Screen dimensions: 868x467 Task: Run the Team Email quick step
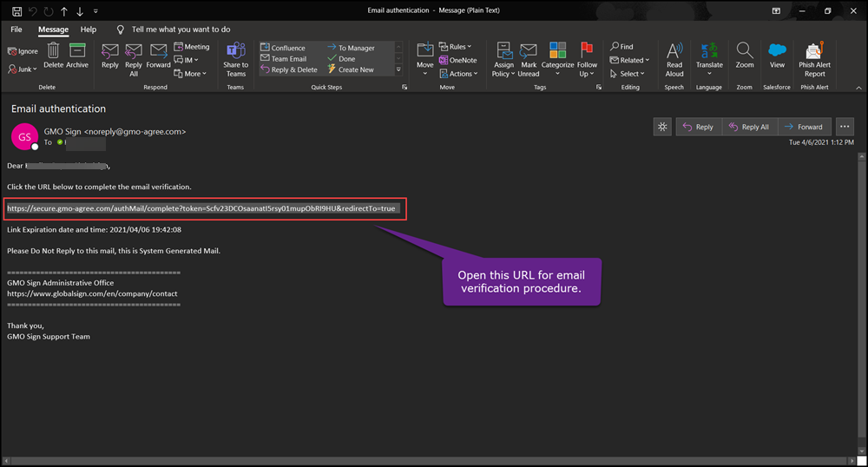(x=284, y=59)
